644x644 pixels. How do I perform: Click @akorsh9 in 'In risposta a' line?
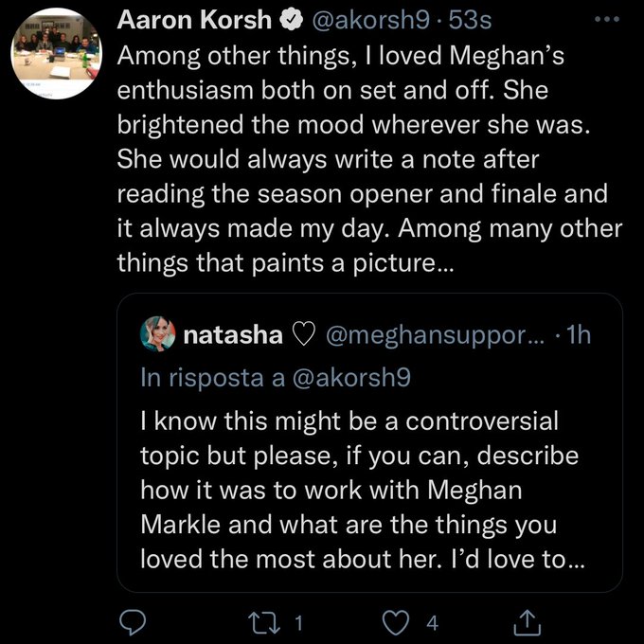[352, 376]
